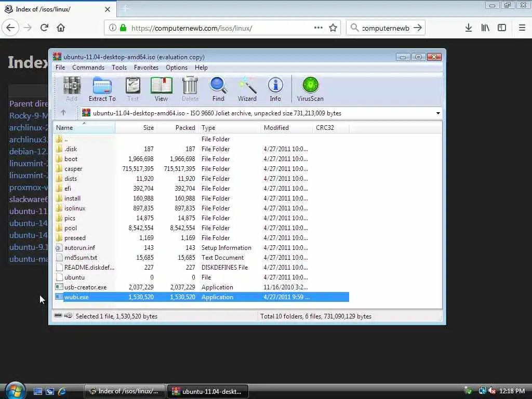The height and width of the screenshot is (399, 532).
Task: Sort by the Modified column header
Action: pyautogui.click(x=287, y=128)
